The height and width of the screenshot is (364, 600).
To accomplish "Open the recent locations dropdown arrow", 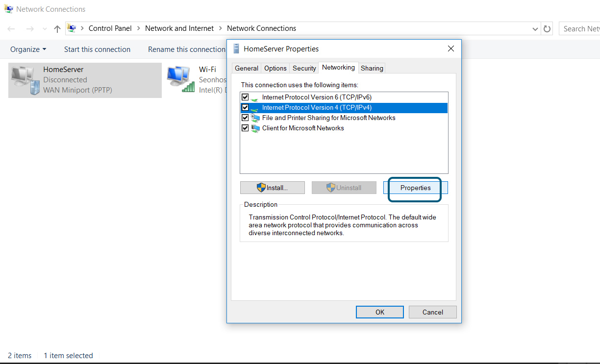I will click(45, 29).
